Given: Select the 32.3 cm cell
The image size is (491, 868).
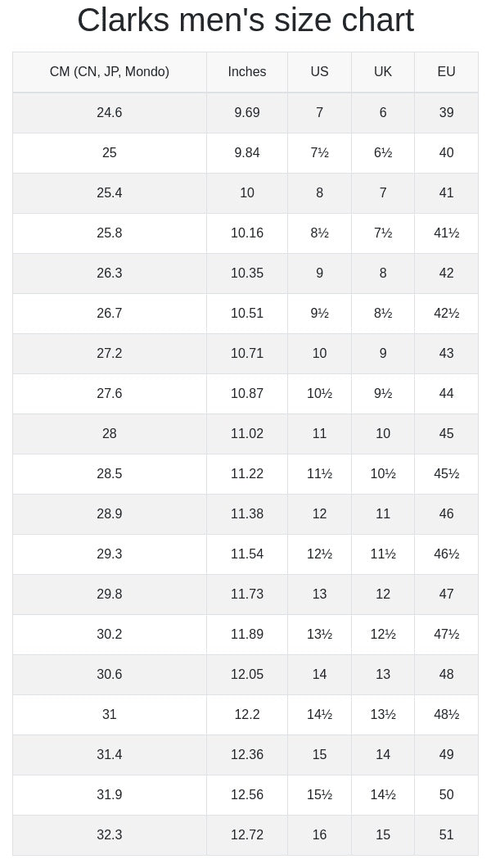Looking at the screenshot, I should pyautogui.click(x=110, y=835).
